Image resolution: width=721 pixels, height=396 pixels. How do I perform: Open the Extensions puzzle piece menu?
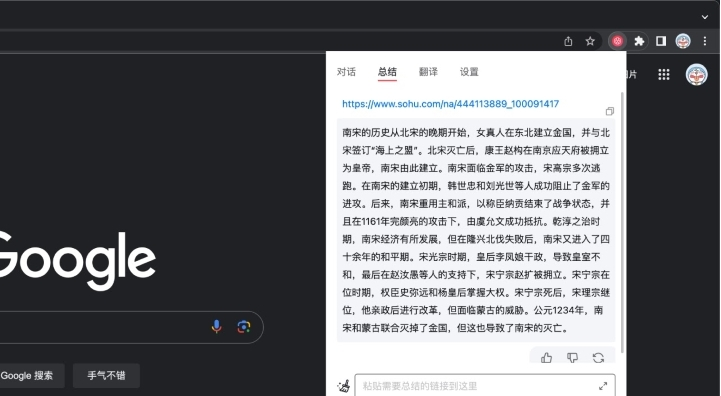pyautogui.click(x=639, y=41)
